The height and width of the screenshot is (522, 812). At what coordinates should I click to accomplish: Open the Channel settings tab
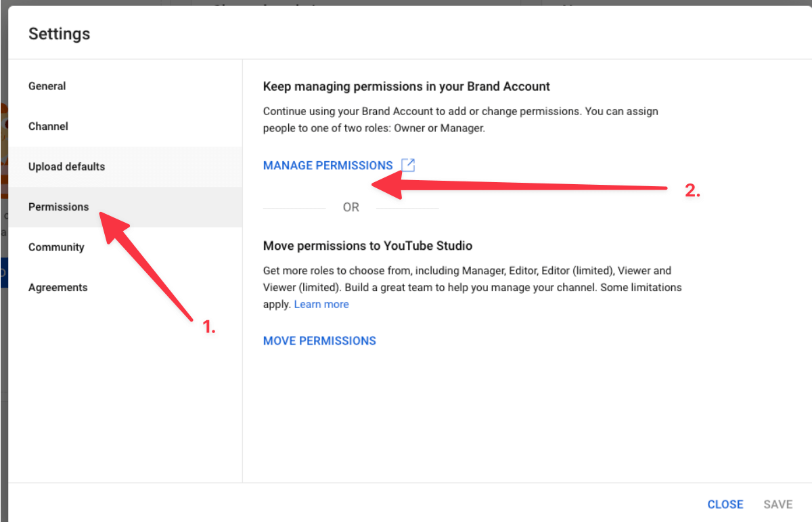pyautogui.click(x=125, y=127)
